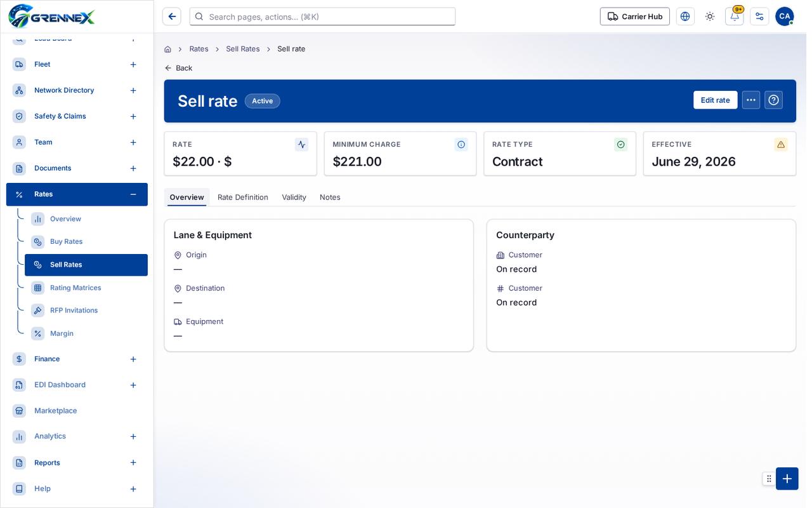The width and height of the screenshot is (812, 508).
Task: Click the back arrow button in top bar
Action: click(x=172, y=17)
